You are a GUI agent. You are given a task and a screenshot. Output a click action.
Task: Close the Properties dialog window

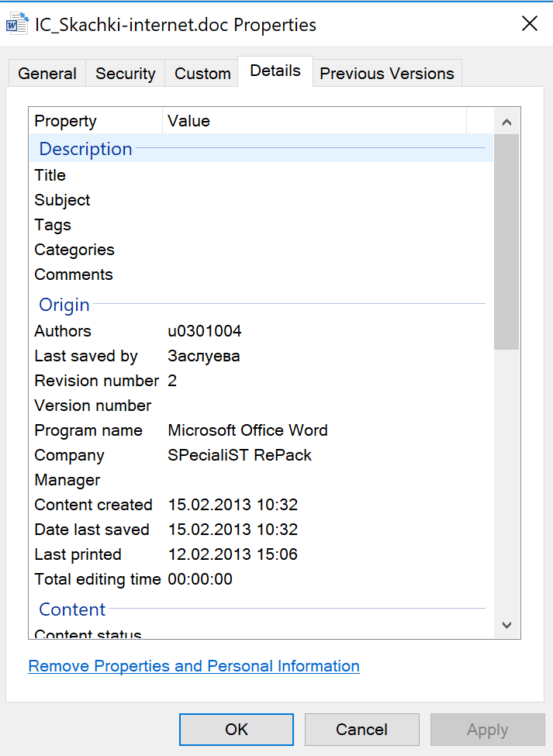[x=529, y=24]
